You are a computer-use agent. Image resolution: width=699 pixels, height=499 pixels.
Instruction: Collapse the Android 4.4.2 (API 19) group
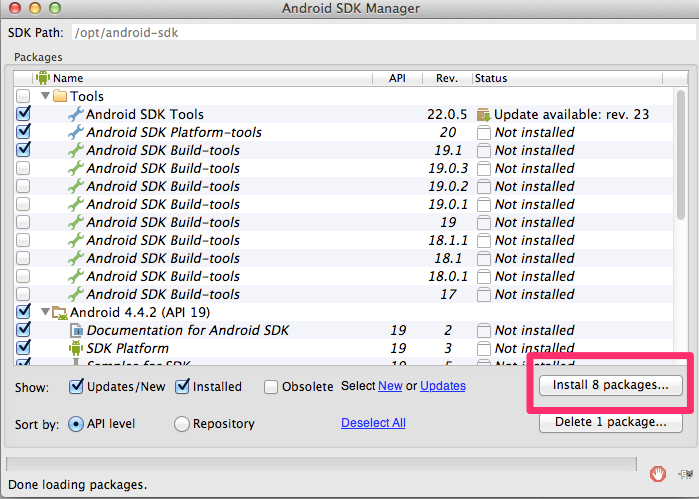point(45,312)
